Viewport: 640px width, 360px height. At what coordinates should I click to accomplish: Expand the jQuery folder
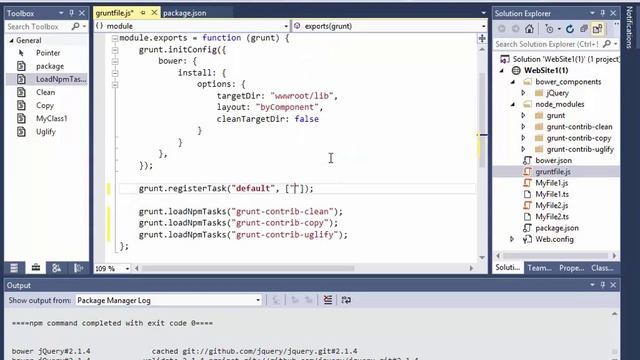point(523,93)
